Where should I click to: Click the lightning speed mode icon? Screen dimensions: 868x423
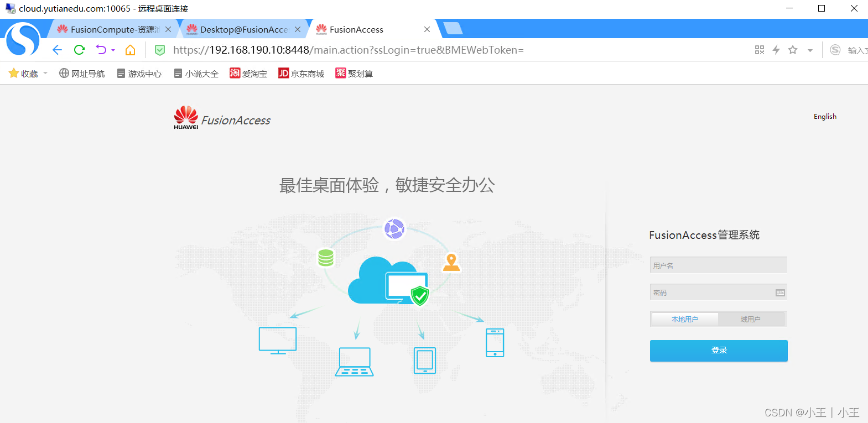coord(776,50)
